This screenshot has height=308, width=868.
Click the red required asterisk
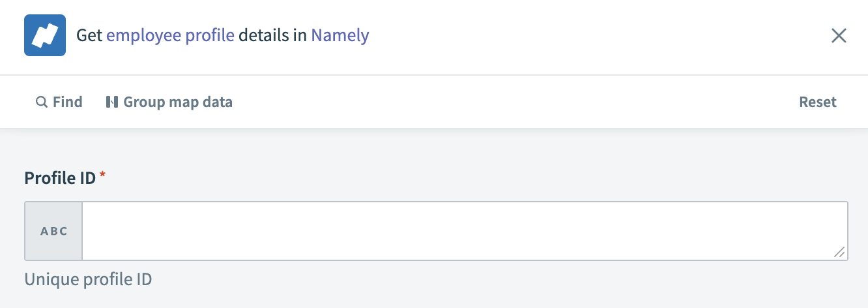(102, 176)
